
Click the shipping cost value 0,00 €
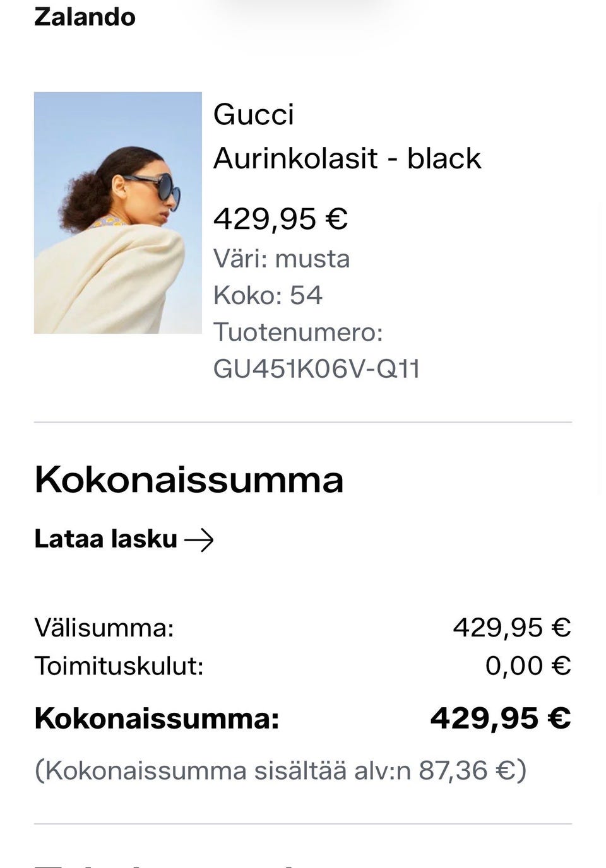(x=529, y=665)
